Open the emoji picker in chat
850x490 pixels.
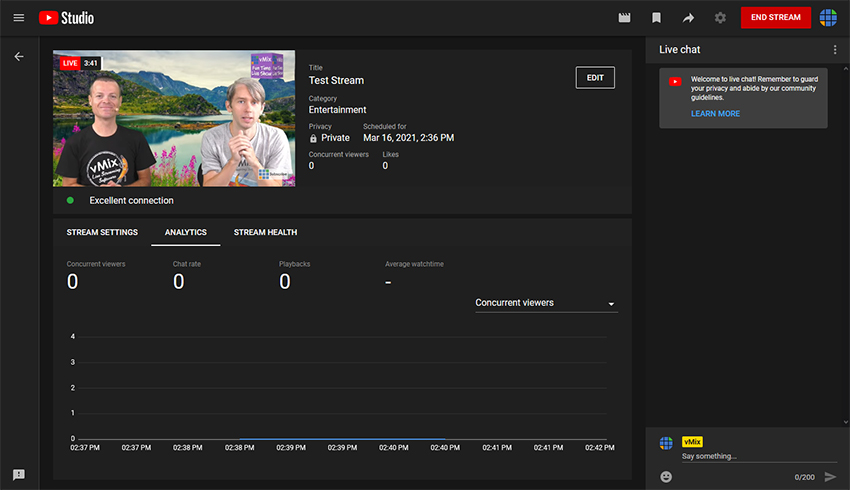pos(666,476)
